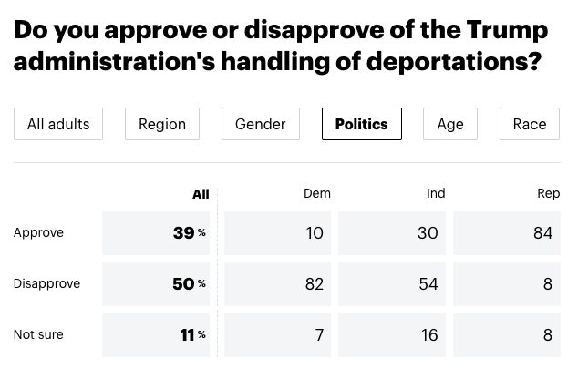Screen dimensions: 588x369
Task: Click the Independent disapprove cell showing 54
Action: click(x=392, y=284)
